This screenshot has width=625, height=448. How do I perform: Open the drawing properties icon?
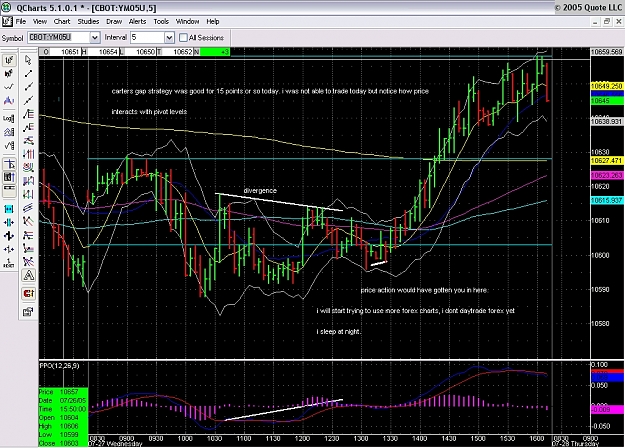28,312
